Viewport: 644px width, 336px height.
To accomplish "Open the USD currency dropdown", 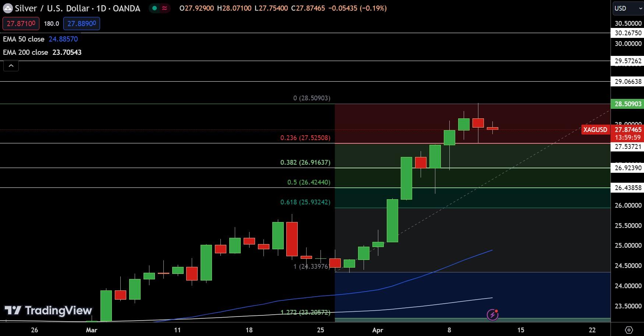I will (x=628, y=8).
